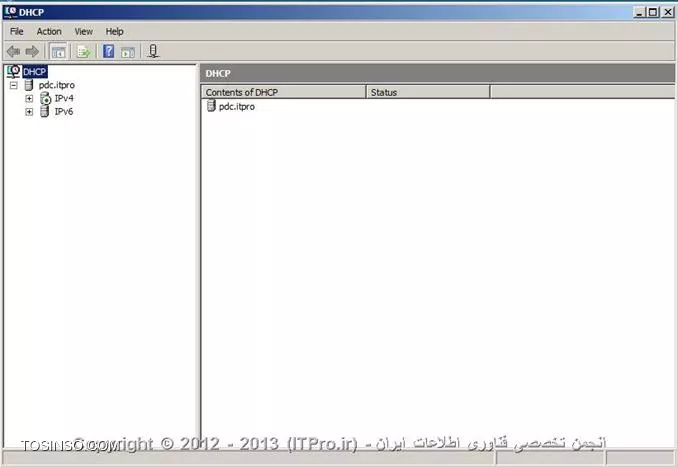Select pdc.itpro text in contents list

[x=237, y=106]
